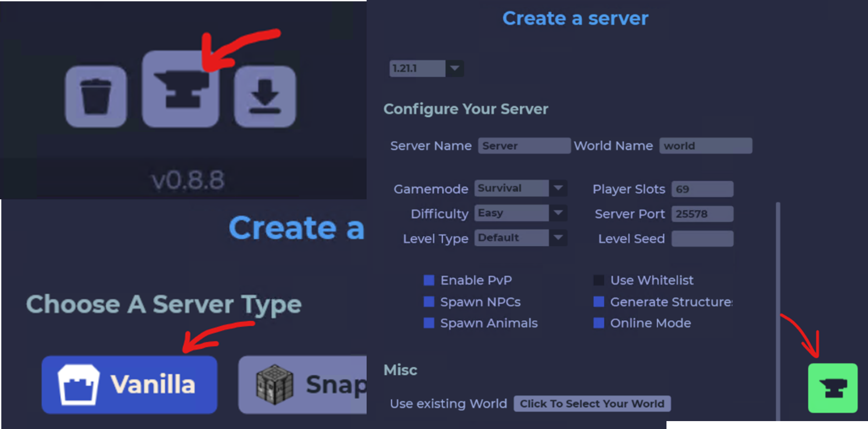The image size is (868, 429).
Task: Expand the Level Type dropdown
Action: tap(558, 238)
